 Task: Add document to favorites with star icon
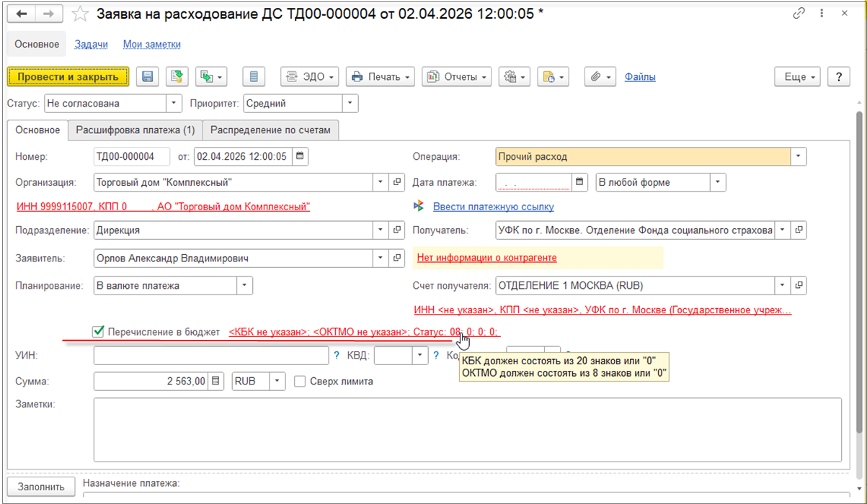pyautogui.click(x=81, y=14)
